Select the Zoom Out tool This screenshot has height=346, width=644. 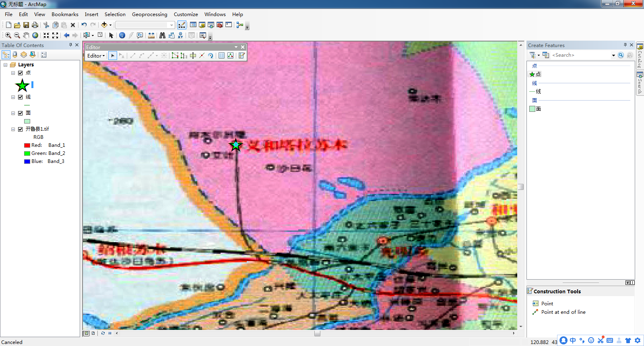(x=17, y=35)
